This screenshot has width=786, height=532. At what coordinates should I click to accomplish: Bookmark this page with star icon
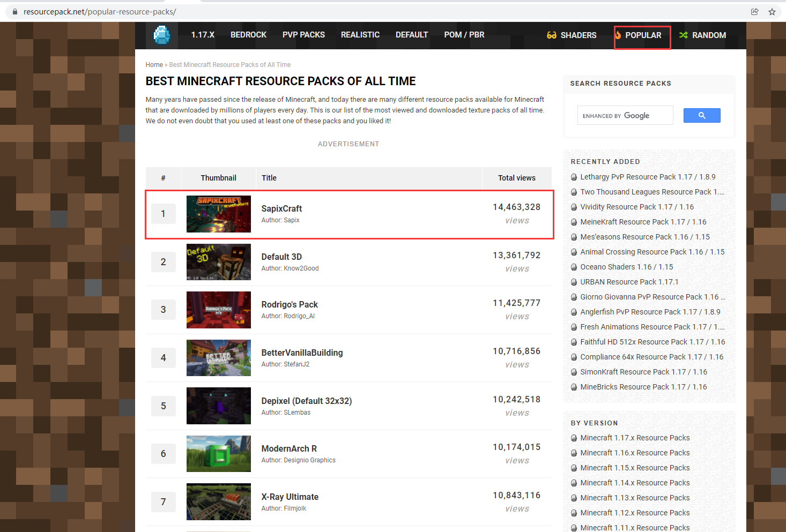[772, 12]
